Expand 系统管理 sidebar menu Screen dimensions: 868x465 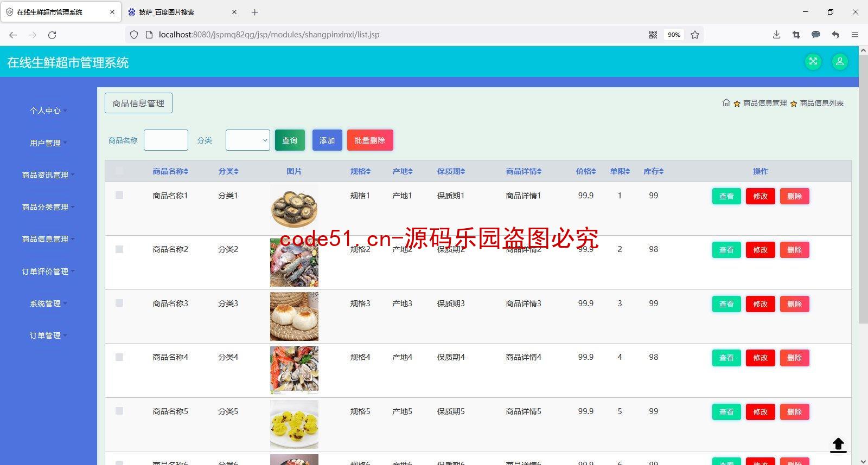click(x=48, y=303)
